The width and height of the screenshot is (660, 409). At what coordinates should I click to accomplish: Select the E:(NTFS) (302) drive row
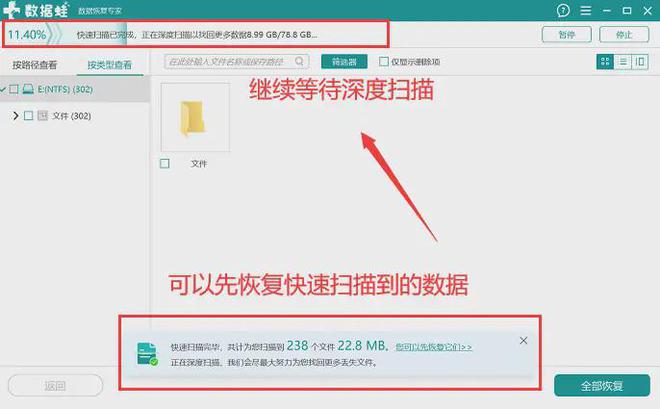(x=75, y=89)
